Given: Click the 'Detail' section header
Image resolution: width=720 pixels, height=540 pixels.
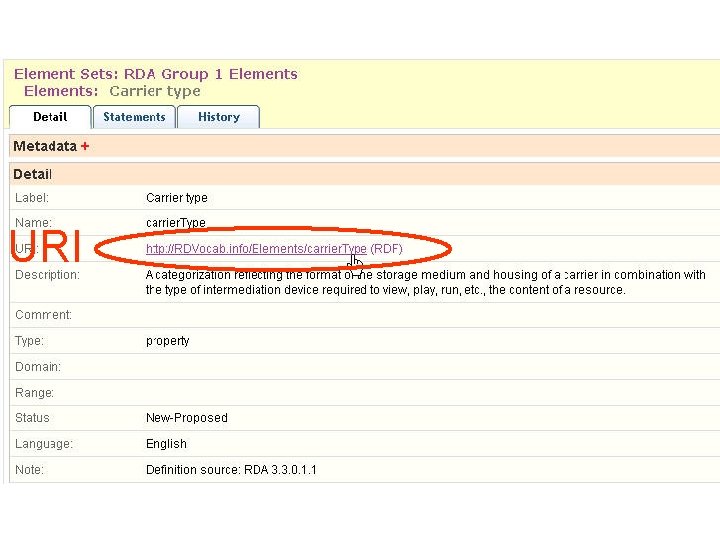Looking at the screenshot, I should coord(32,174).
